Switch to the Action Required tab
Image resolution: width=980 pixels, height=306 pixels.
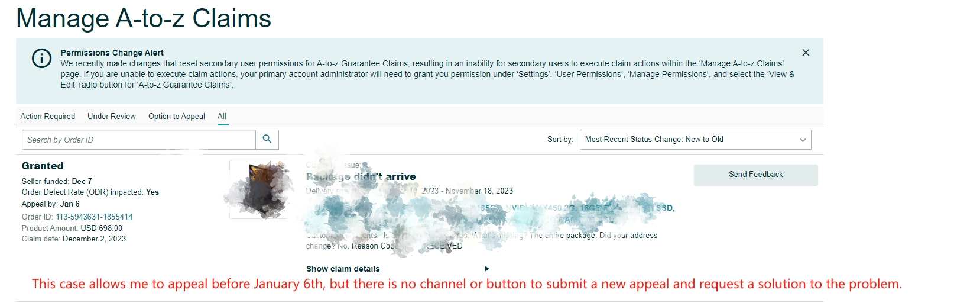coord(48,117)
